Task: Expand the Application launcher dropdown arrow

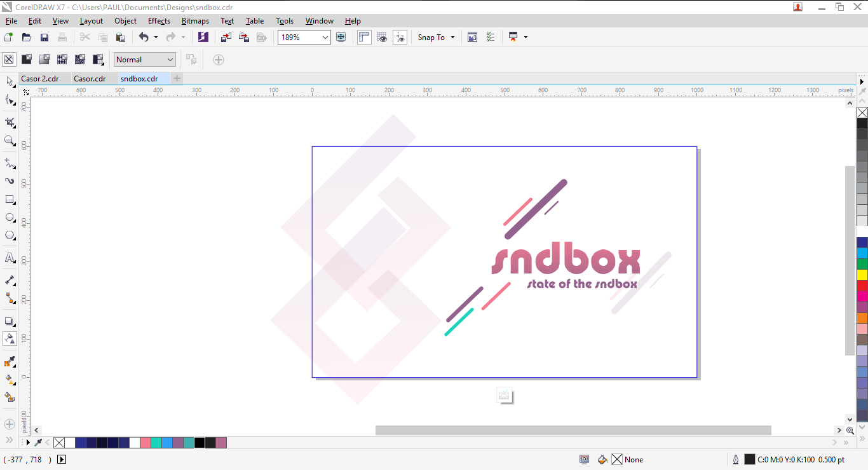Action: tap(526, 38)
